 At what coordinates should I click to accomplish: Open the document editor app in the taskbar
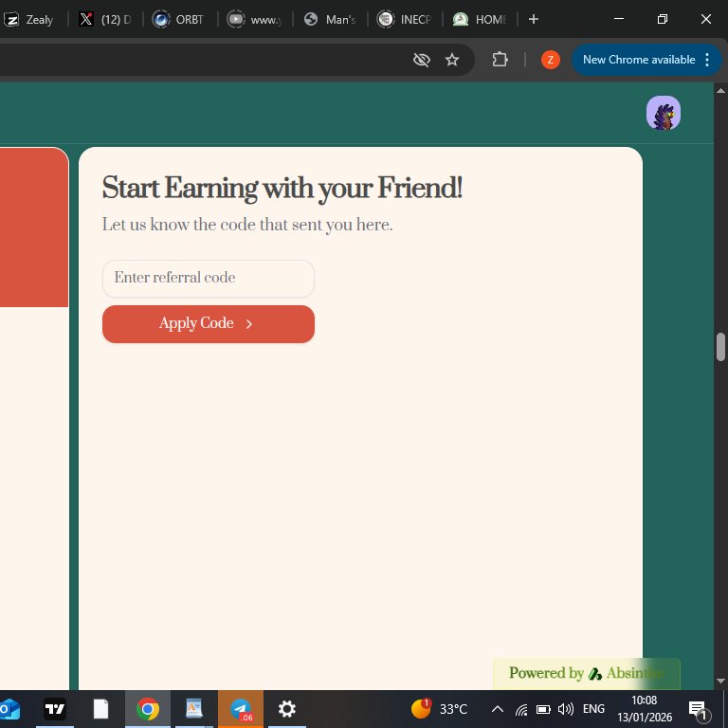tap(194, 709)
